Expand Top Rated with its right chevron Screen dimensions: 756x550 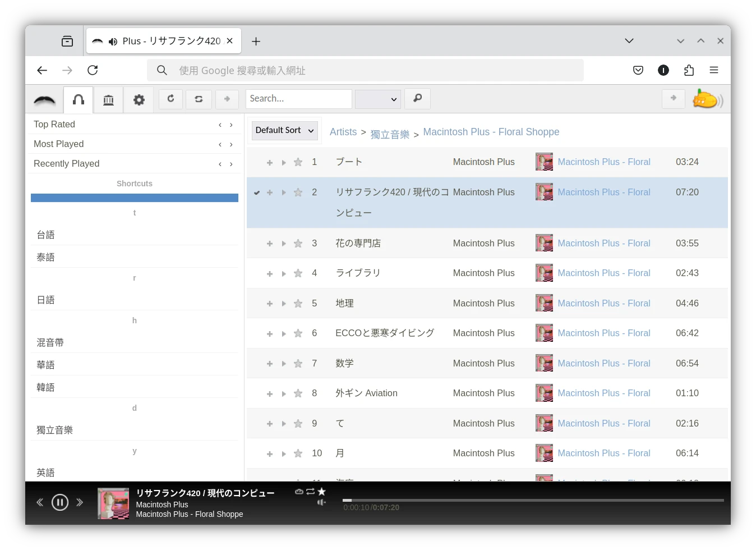point(231,125)
